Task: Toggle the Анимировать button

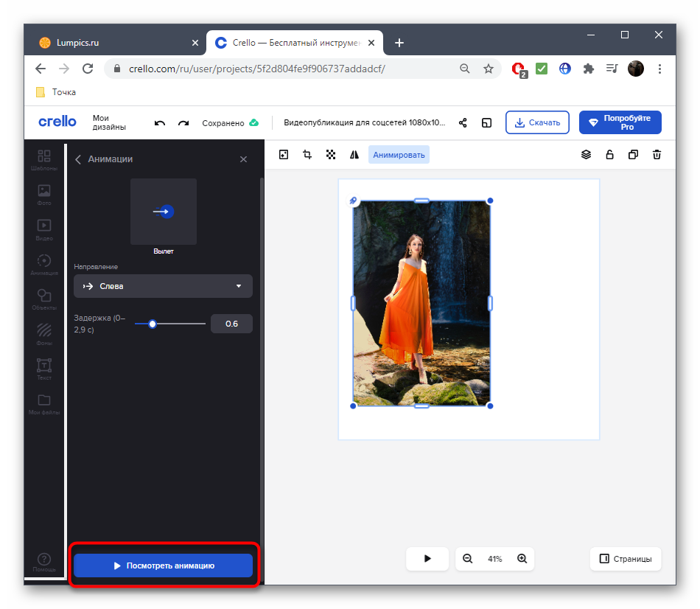Action: click(x=399, y=155)
